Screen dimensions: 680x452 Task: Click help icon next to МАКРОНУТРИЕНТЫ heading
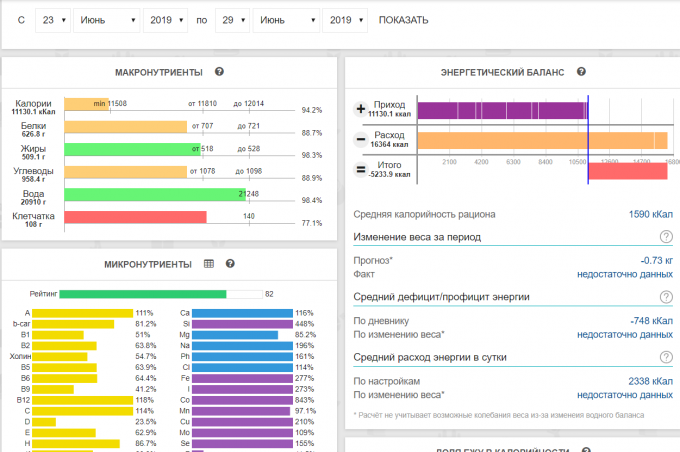tap(219, 72)
